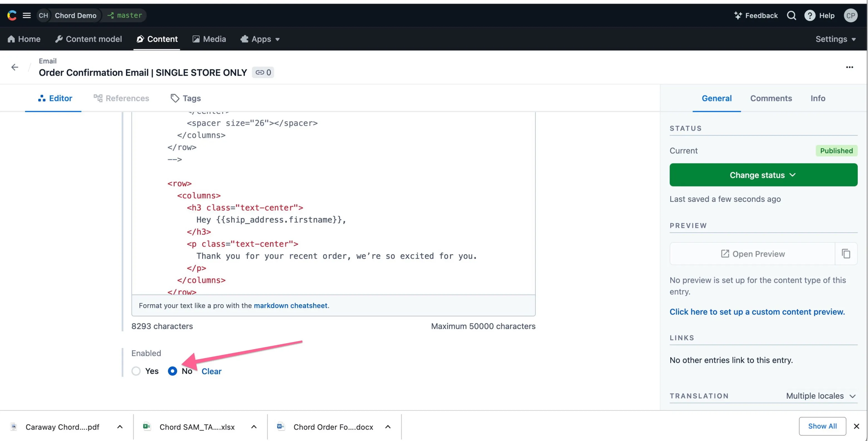Switch to the master branch selector

125,15
